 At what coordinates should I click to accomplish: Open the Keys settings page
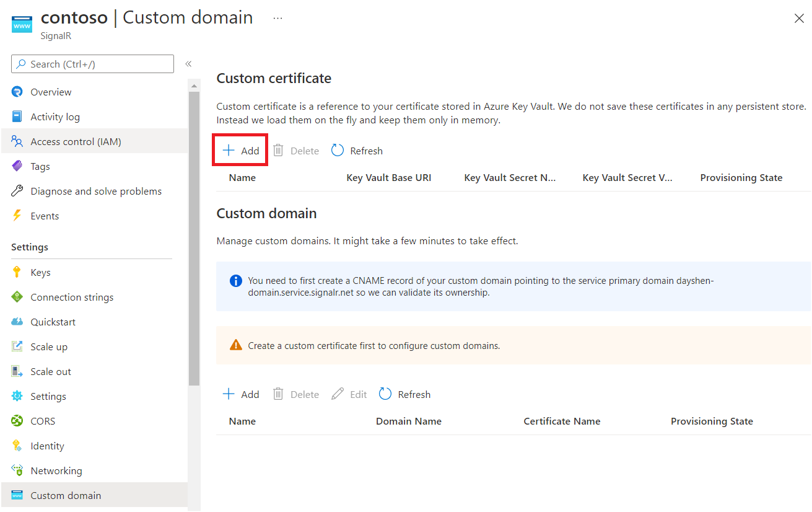40,271
